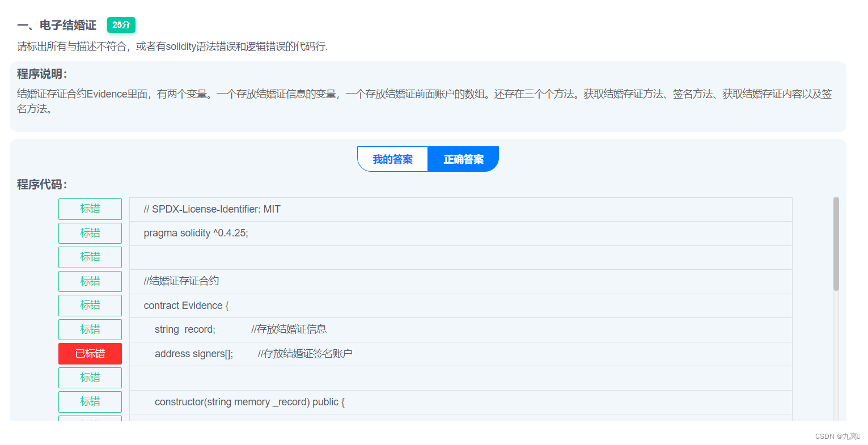Mark error on the //结婚证存证合约 comment line
This screenshot has width=868, height=445.
coord(90,281)
